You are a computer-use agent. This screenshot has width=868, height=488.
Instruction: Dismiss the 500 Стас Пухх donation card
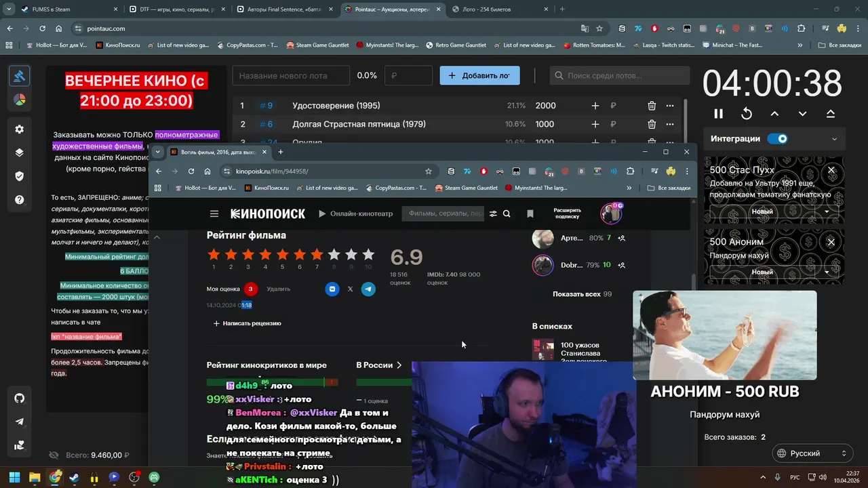[x=831, y=170]
